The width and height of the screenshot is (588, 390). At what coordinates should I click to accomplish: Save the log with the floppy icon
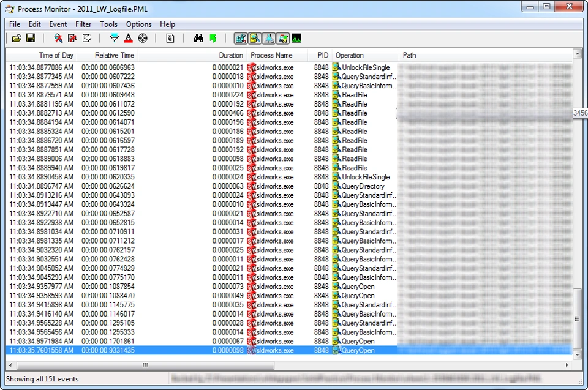(x=31, y=38)
